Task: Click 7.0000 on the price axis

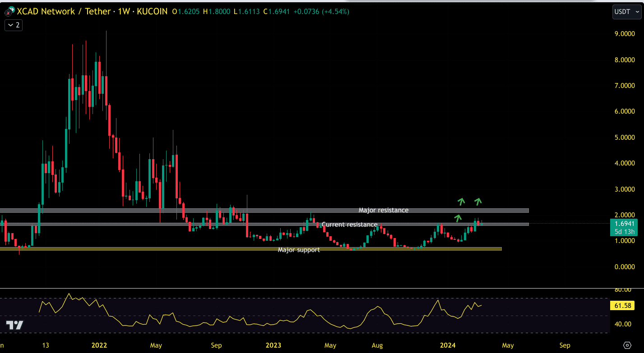Action: [x=624, y=85]
